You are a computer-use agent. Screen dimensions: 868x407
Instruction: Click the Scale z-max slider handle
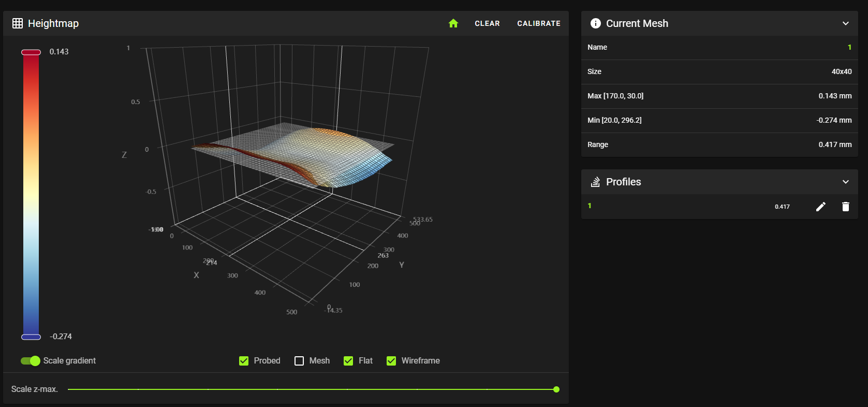point(556,389)
